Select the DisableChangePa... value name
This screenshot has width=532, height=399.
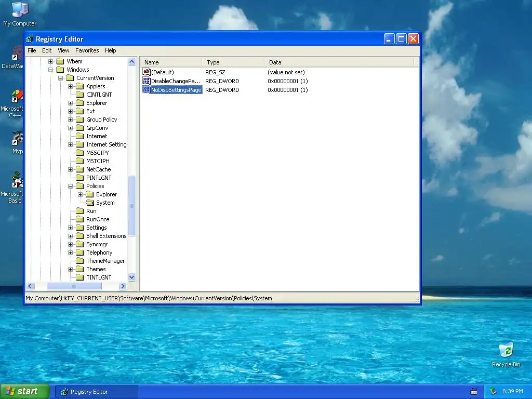pos(176,81)
